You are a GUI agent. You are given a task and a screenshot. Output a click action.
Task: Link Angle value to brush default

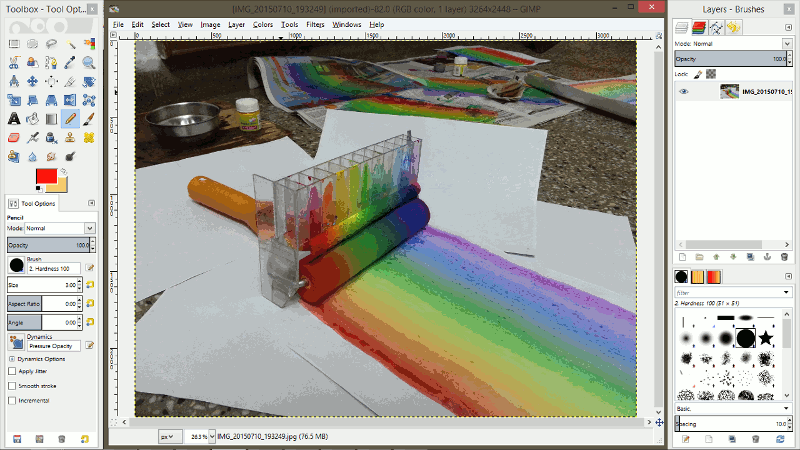click(x=90, y=322)
